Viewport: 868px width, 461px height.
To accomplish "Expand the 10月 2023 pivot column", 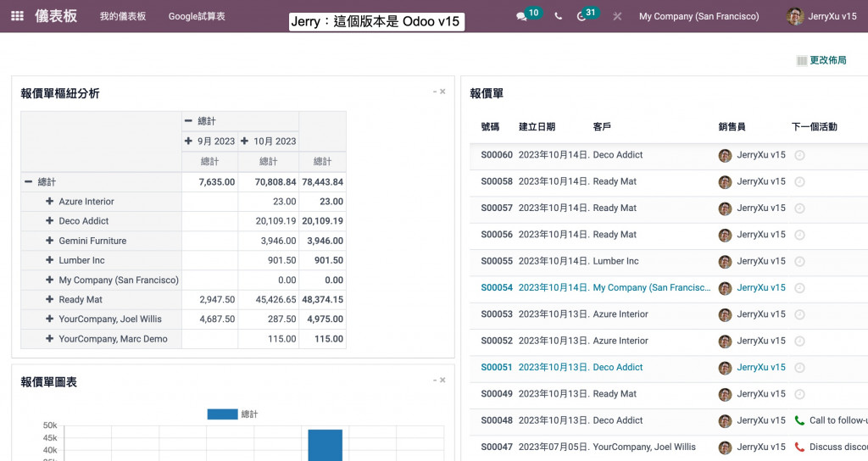I will point(244,142).
